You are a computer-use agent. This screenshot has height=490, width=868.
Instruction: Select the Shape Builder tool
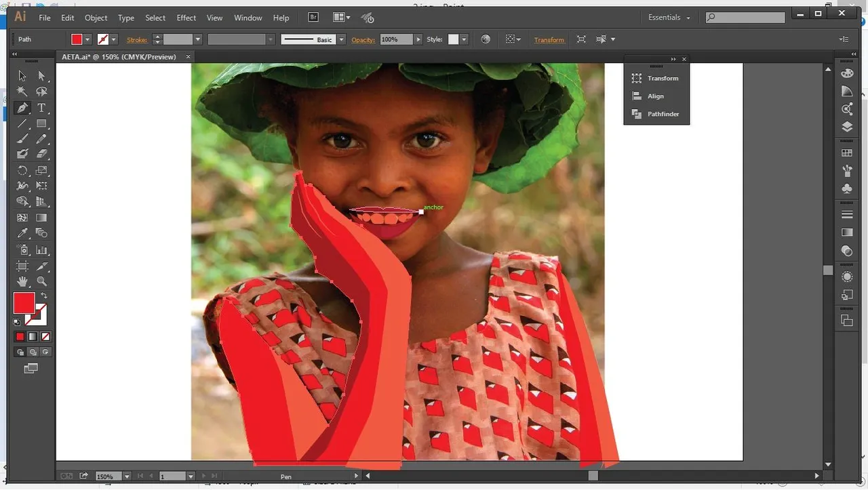22,201
